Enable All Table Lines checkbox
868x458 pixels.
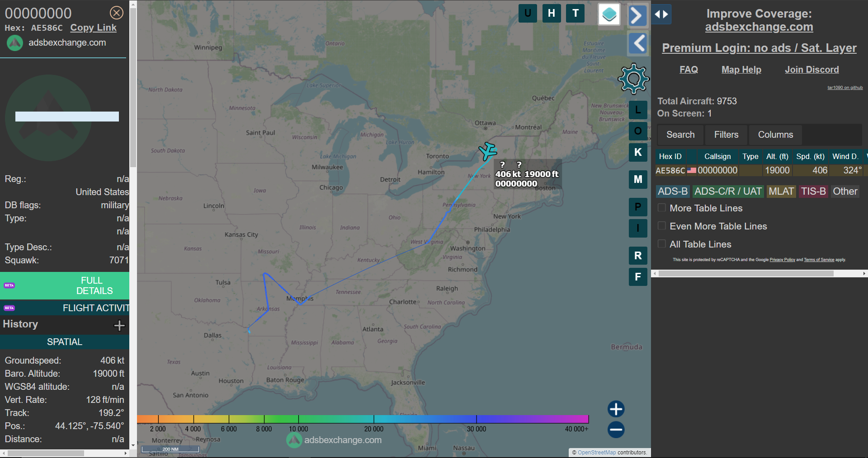(662, 244)
